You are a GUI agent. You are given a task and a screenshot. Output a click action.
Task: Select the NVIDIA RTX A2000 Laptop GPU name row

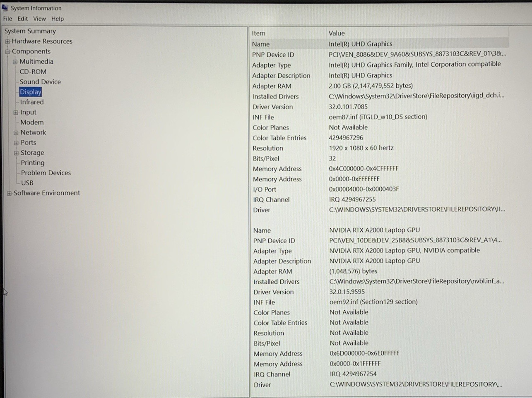click(x=375, y=230)
